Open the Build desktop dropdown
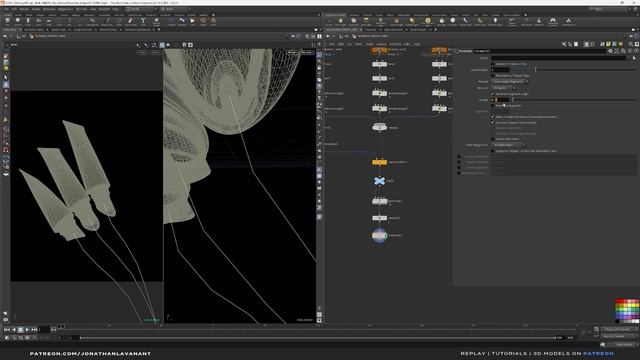 [141, 9]
